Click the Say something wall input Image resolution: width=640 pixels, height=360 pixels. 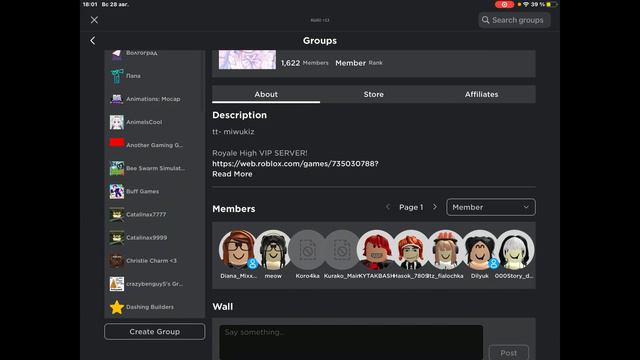point(351,342)
